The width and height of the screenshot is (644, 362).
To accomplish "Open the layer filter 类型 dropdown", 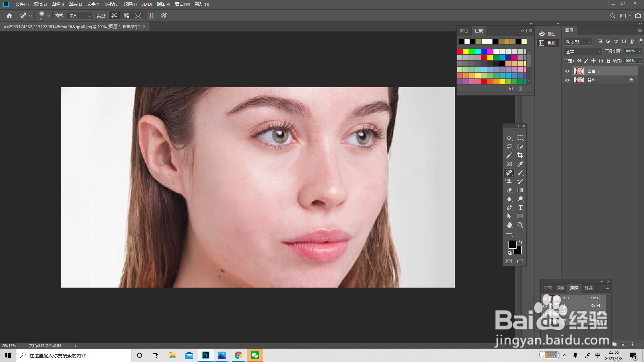I will coord(579,42).
